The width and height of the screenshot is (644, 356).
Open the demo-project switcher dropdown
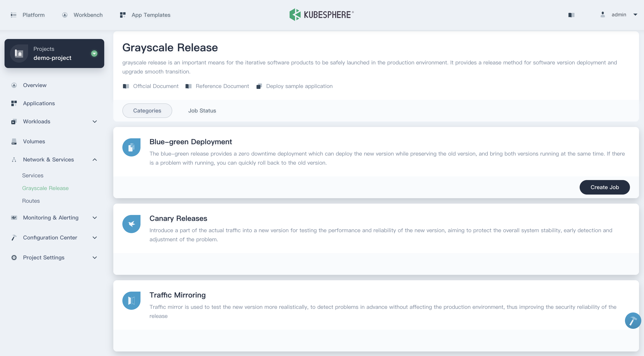(94, 53)
